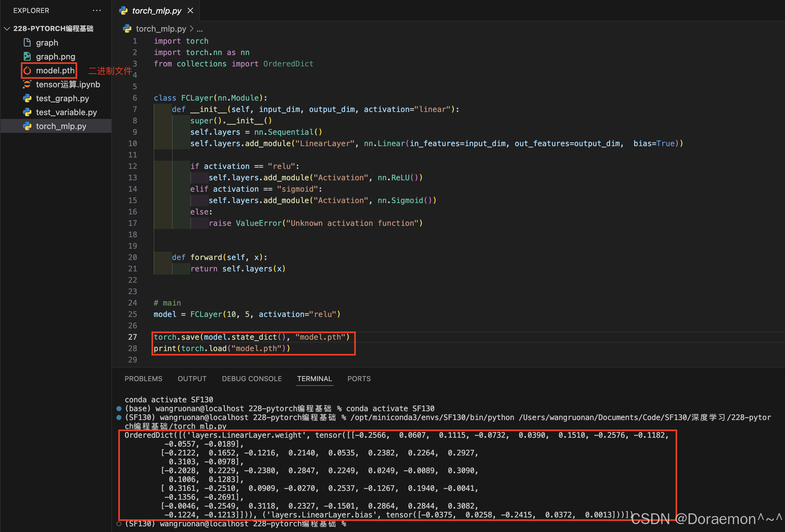785x532 pixels.
Task: Click Python icon beside test_variable.py
Action: [x=28, y=112]
